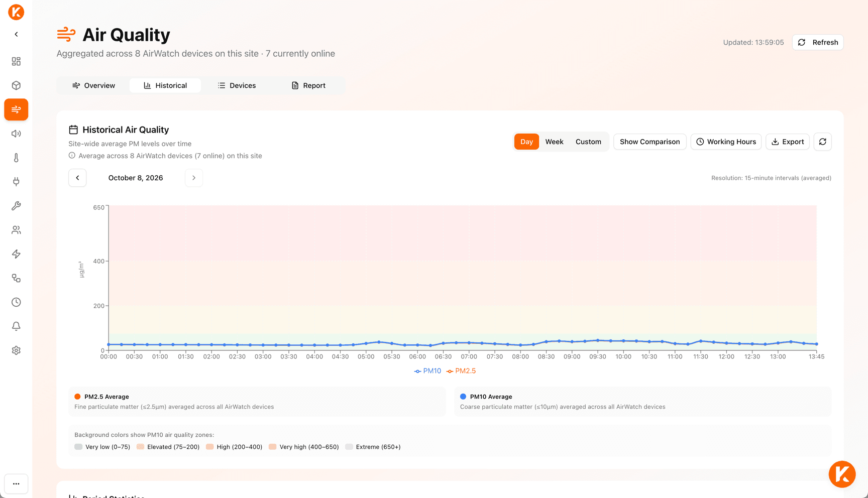868x498 pixels.
Task: Select the Week range option
Action: click(555, 142)
